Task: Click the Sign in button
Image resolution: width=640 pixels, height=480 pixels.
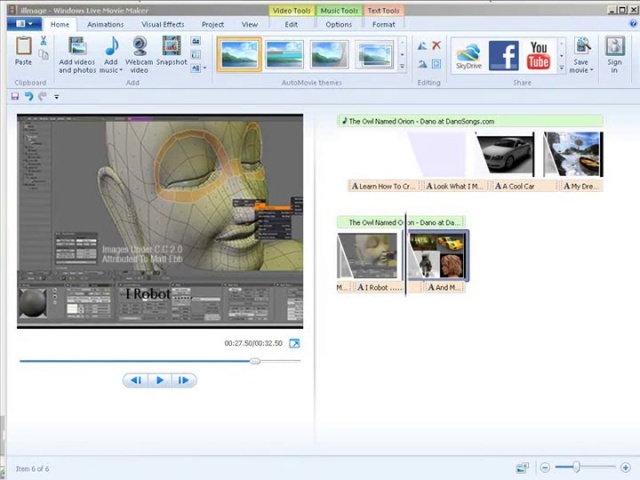Action: [x=614, y=54]
